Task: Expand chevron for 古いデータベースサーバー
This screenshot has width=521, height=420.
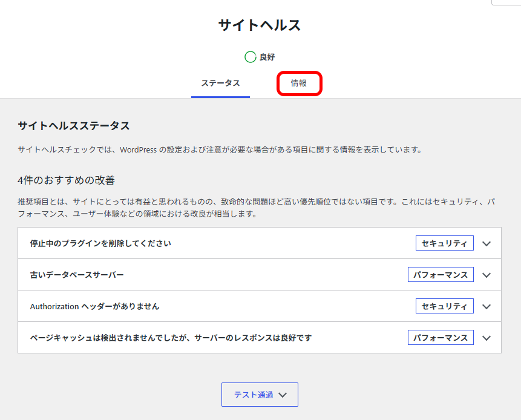Action: click(487, 275)
